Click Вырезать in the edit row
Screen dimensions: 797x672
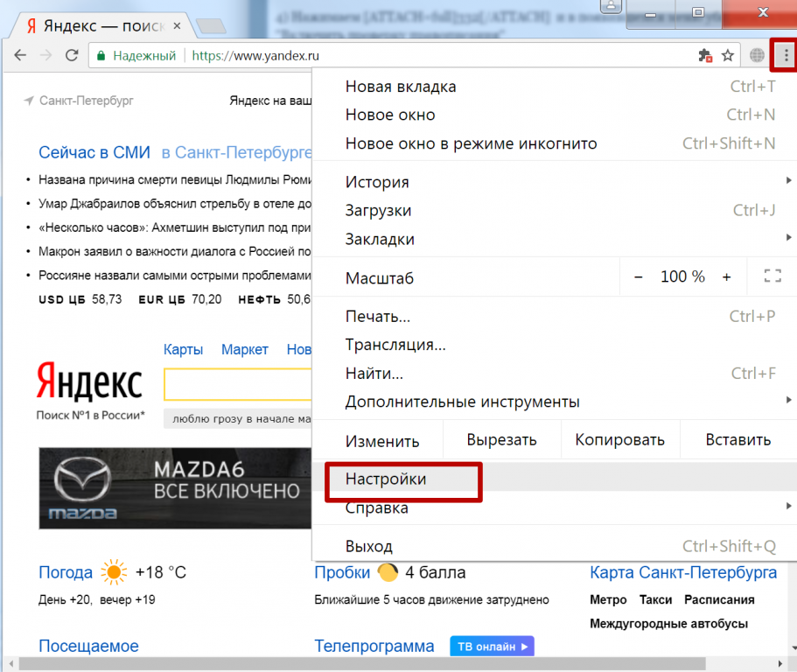click(501, 439)
